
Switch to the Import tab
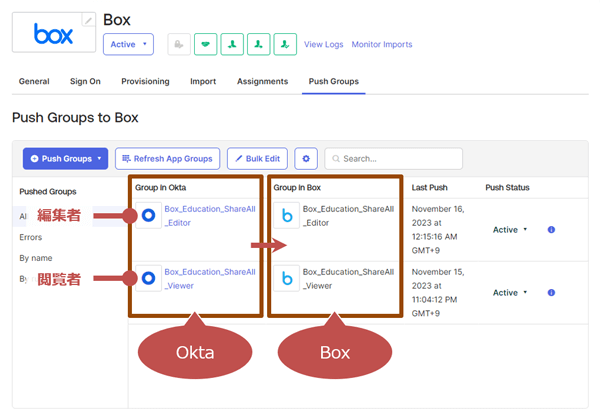click(203, 81)
